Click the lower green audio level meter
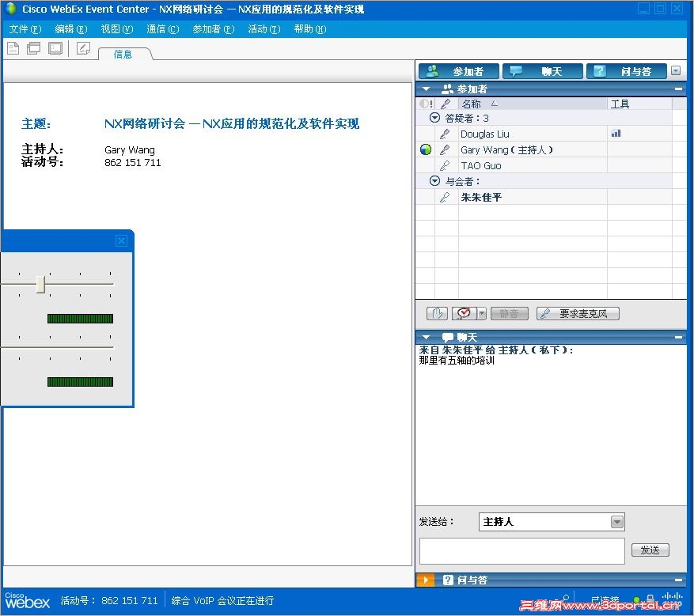 80,382
